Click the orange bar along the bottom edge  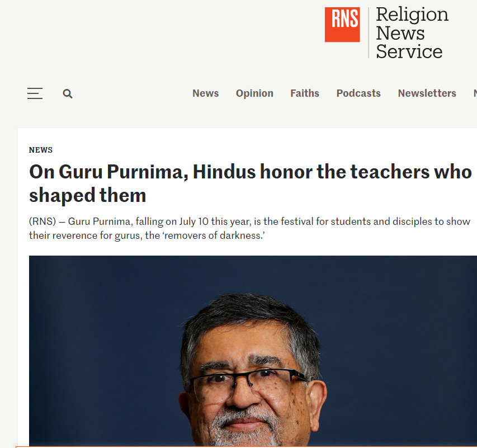[247, 447]
